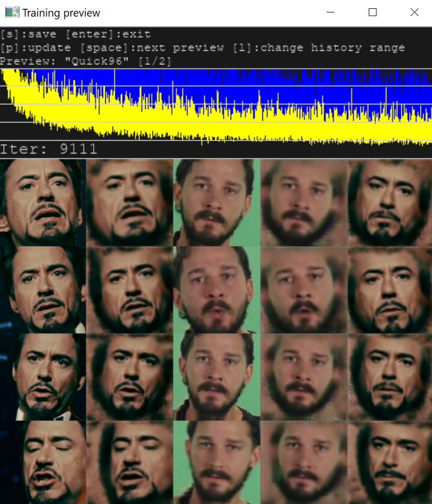Select the closed-eyes Downey thumbnail at bottom-left
The width and height of the screenshot is (432, 504).
pos(43,462)
